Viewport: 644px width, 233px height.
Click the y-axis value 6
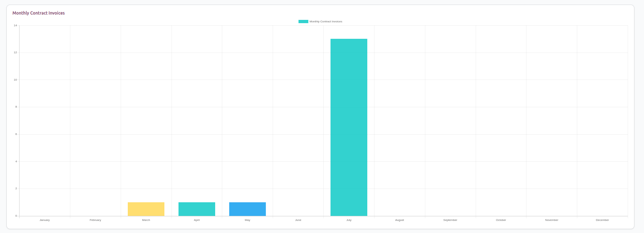point(16,134)
